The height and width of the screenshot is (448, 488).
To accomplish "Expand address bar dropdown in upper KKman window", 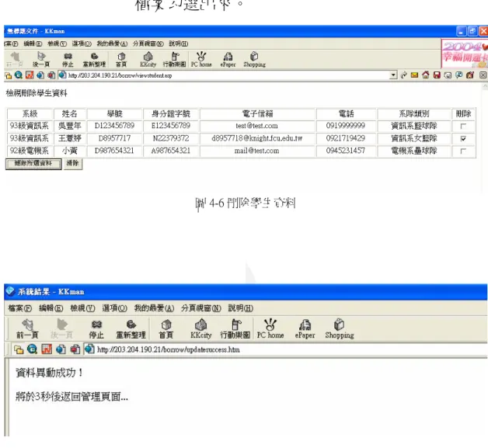I will [x=393, y=75].
